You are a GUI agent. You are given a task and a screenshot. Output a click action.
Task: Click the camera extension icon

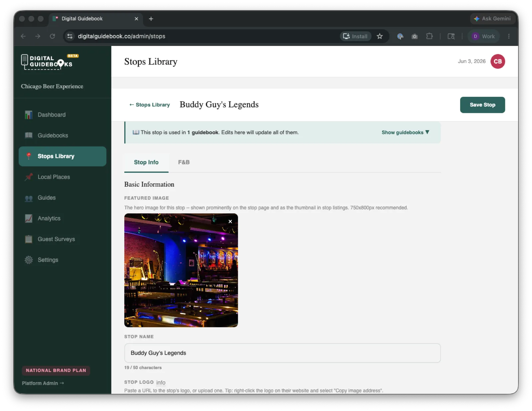tap(415, 36)
